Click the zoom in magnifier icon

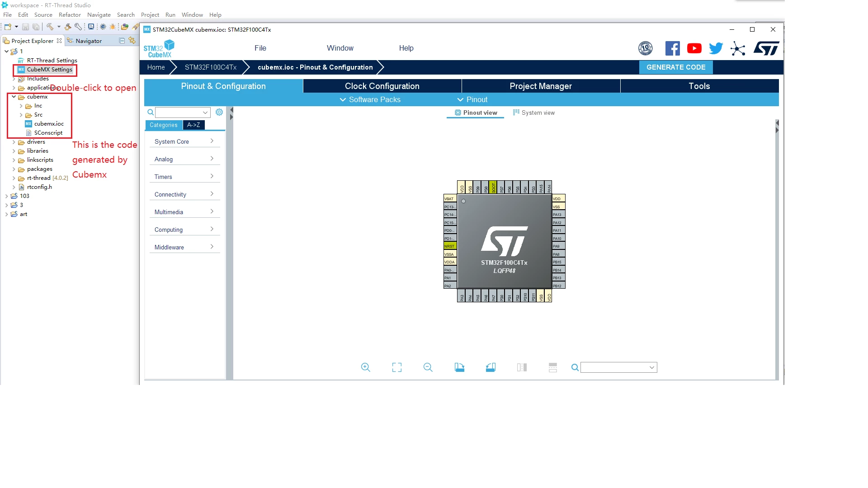[365, 367]
